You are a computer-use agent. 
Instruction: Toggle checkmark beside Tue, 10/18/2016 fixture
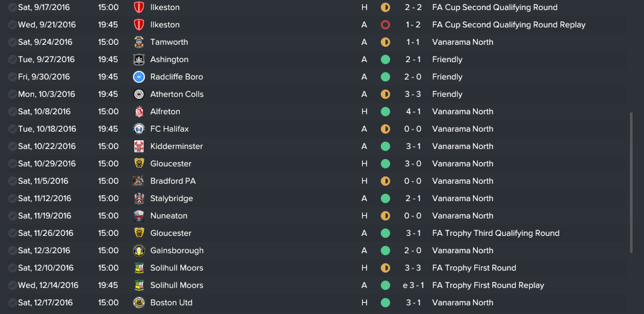tap(12, 129)
